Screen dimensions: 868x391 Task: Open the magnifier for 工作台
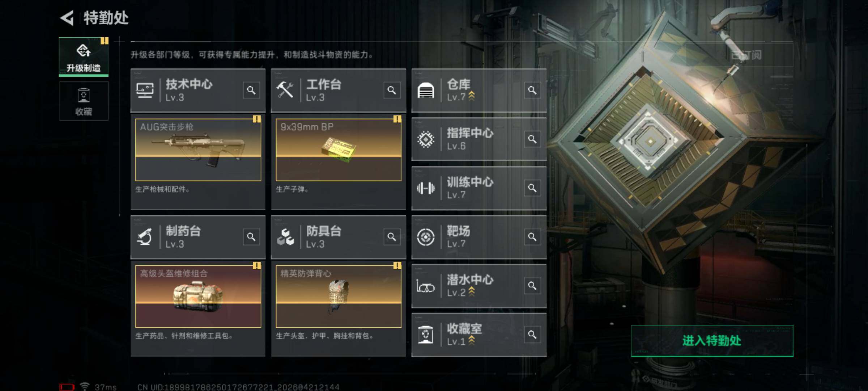click(x=392, y=90)
